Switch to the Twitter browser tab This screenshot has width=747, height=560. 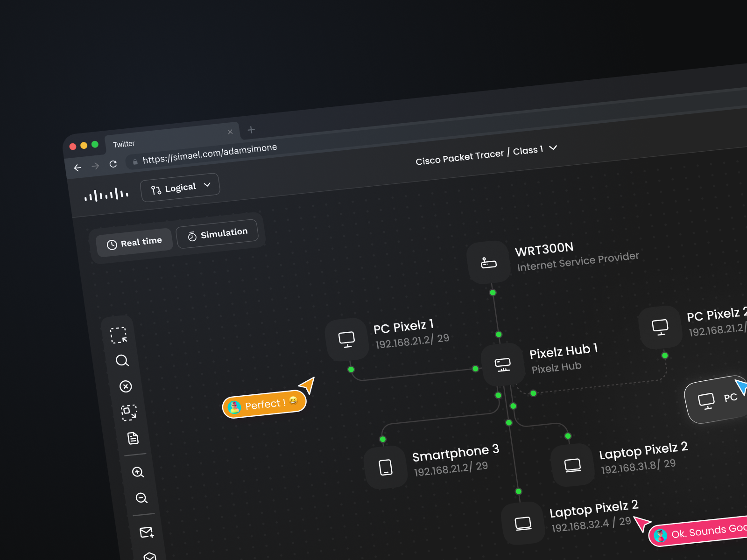[x=123, y=143]
